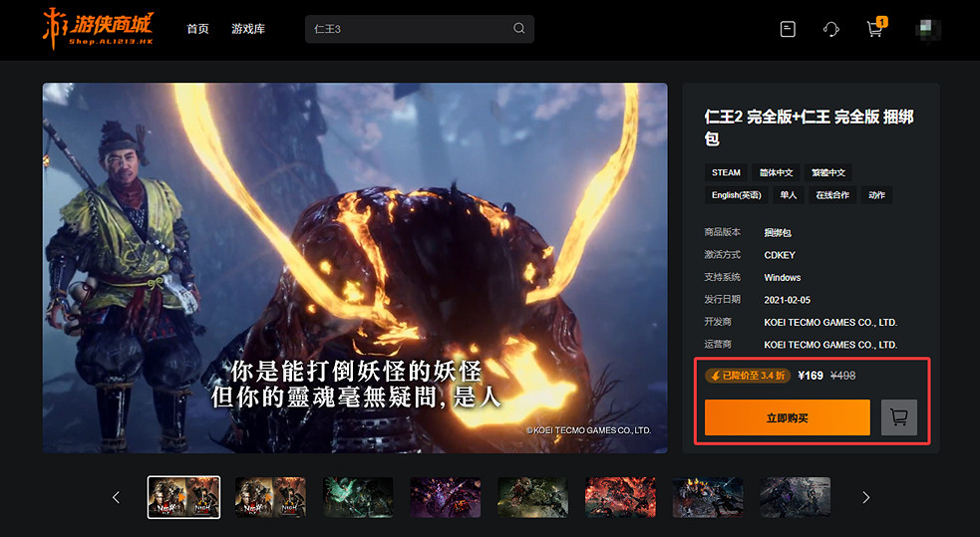Select the third green-toned thumbnail

pyautogui.click(x=358, y=497)
